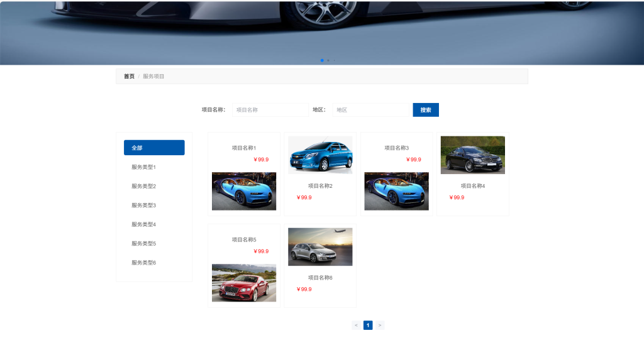Open the 项目名称4 title

[473, 186]
